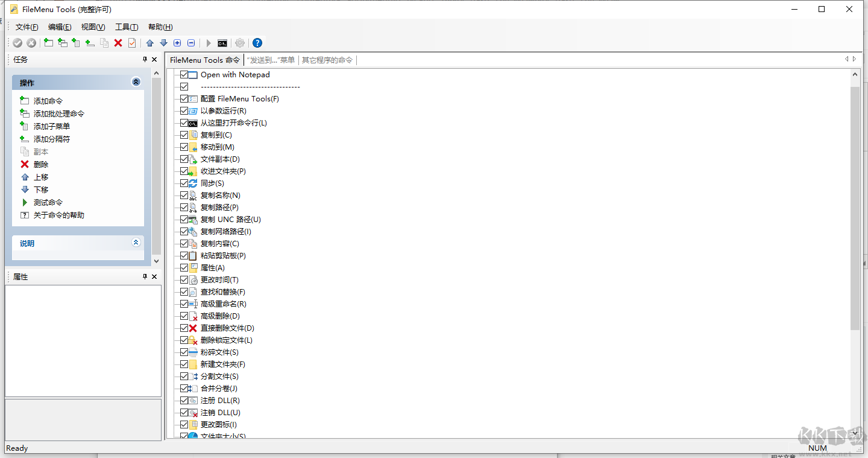Select the add submenu toolbar icon

tap(76, 43)
